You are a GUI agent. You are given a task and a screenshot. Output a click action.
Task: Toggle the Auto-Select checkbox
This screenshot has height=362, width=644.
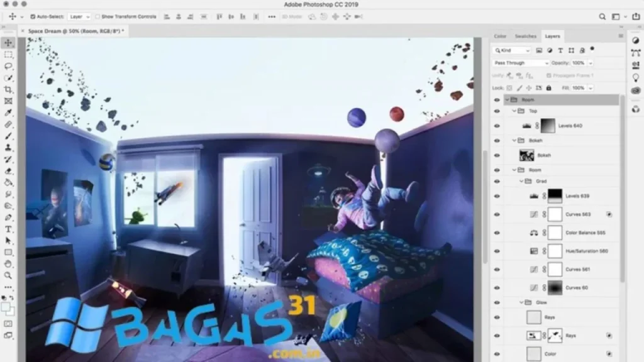[x=33, y=17]
